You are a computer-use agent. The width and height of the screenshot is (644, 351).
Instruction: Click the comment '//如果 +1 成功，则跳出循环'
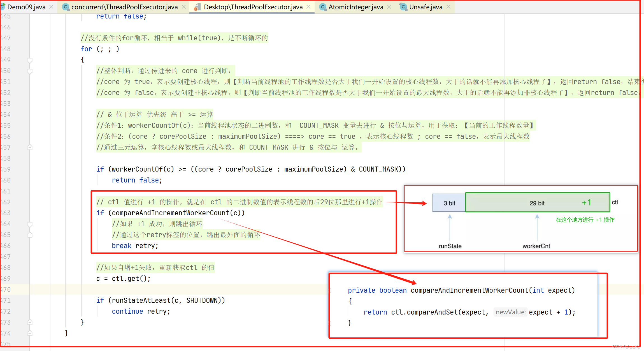157,224
